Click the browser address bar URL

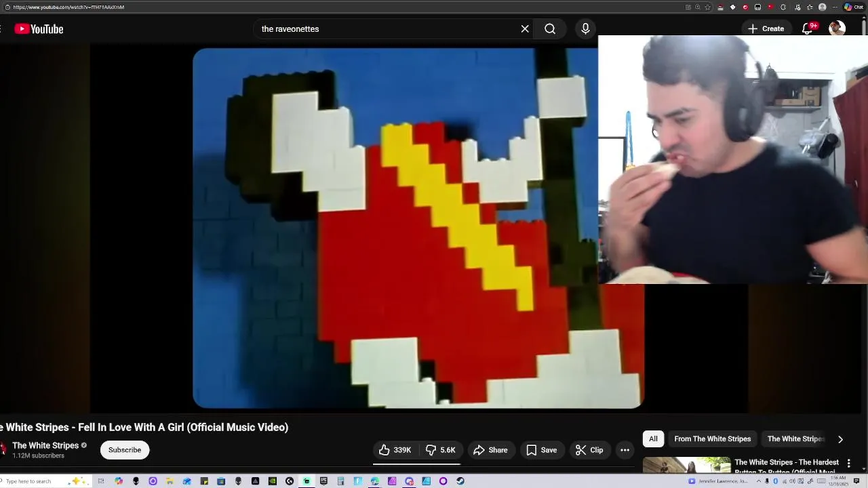(x=68, y=7)
